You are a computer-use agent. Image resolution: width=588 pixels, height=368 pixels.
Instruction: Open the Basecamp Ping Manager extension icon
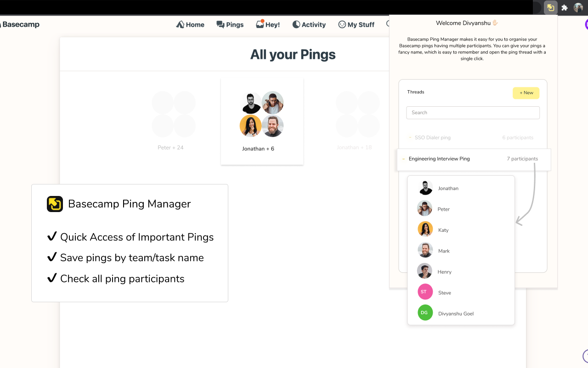(550, 7)
